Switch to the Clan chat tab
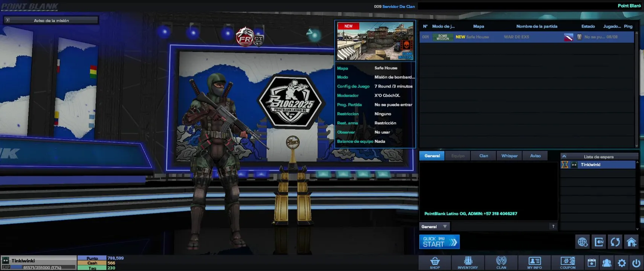The image size is (644, 271). click(x=484, y=156)
